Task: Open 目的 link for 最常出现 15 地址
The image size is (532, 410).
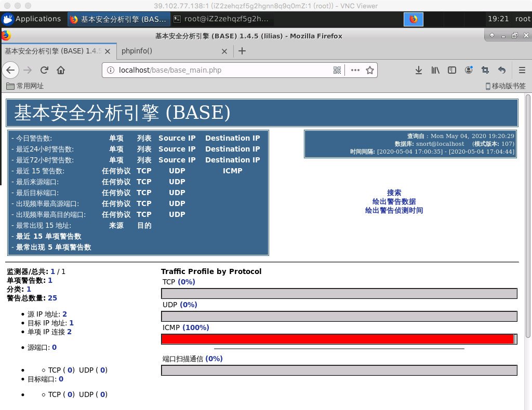Action: point(144,225)
